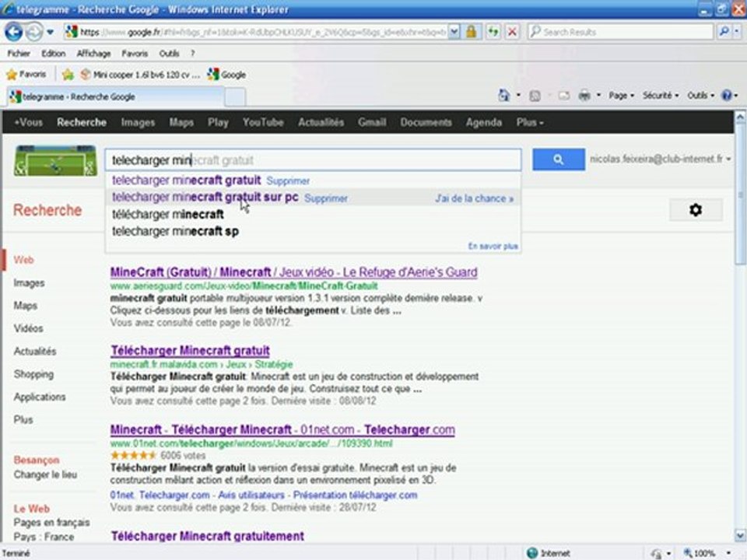The image size is (747, 560).
Task: Open the Mini cooper 1.6l bookmark
Action: tap(141, 75)
